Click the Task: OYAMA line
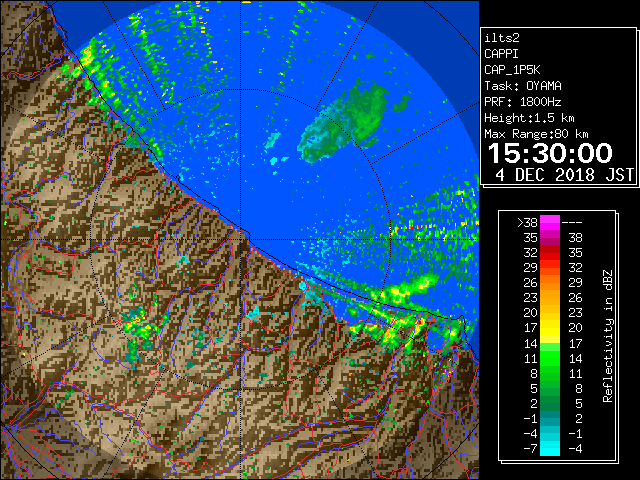The width and height of the screenshot is (640, 480). click(523, 86)
